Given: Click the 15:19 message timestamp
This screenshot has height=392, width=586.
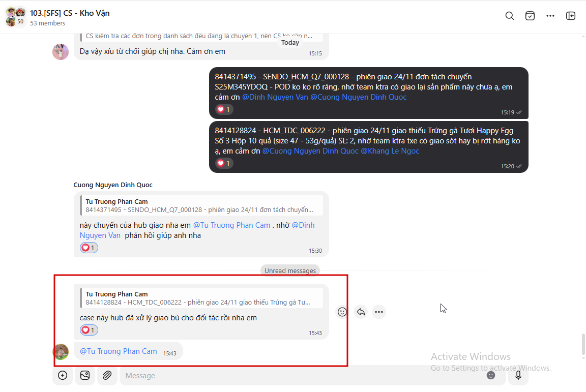Looking at the screenshot, I should (507, 112).
